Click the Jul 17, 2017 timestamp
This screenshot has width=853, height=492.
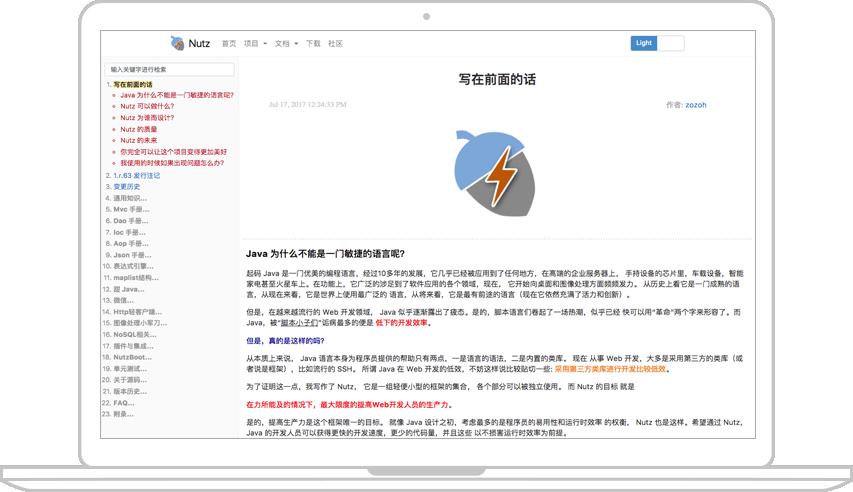[x=307, y=104]
